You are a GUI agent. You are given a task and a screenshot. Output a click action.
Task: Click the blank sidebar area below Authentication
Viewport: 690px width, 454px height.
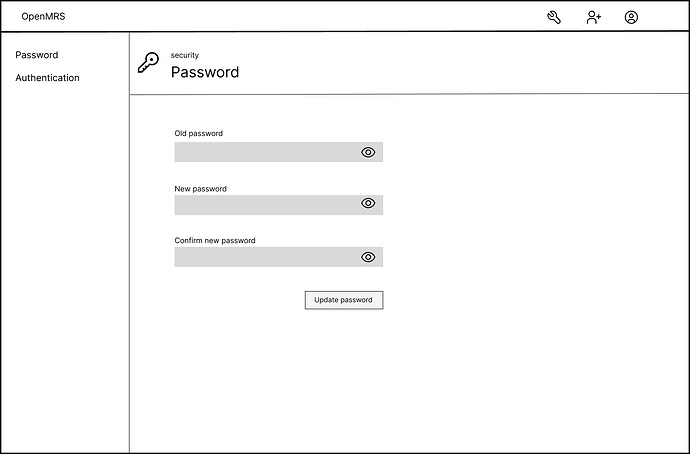(x=65, y=264)
